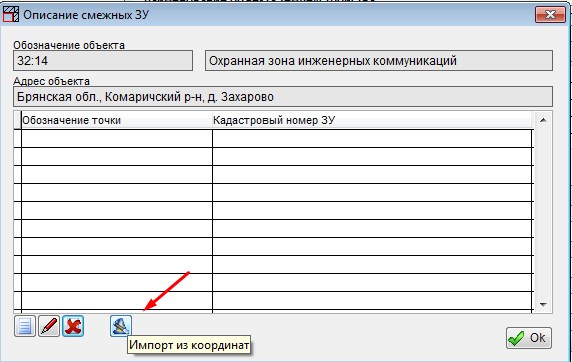
Task: Confirm with the Ok button
Action: click(529, 338)
